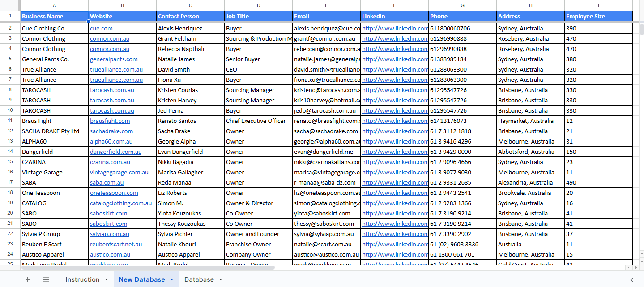644x287 pixels.
Task: Open the all sheets list icon
Action: (x=46, y=279)
